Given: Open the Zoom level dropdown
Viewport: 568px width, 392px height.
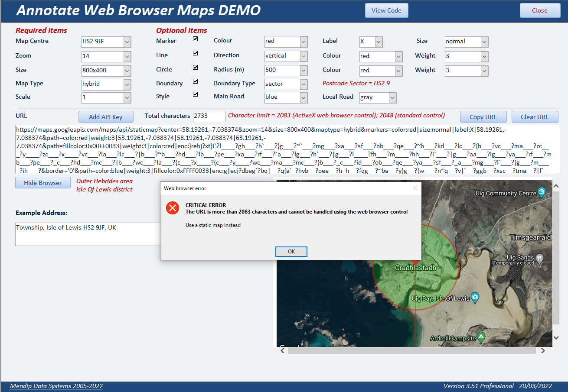Looking at the screenshot, I should tap(127, 56).
